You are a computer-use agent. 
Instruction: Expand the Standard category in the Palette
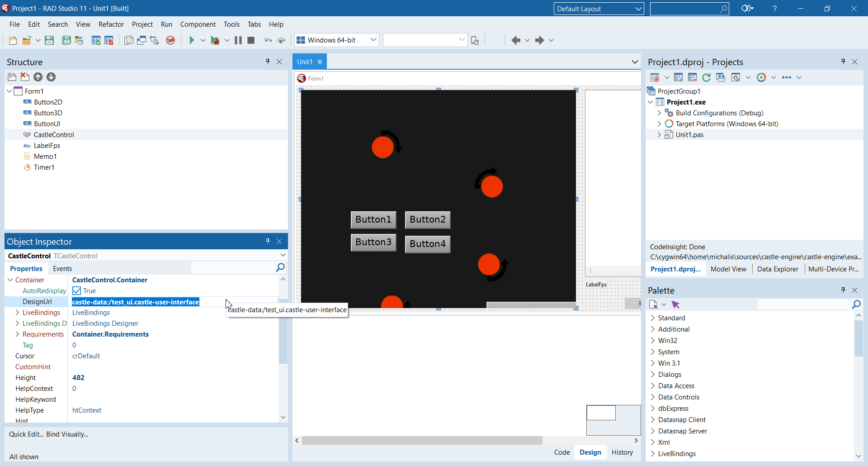pyautogui.click(x=652, y=318)
